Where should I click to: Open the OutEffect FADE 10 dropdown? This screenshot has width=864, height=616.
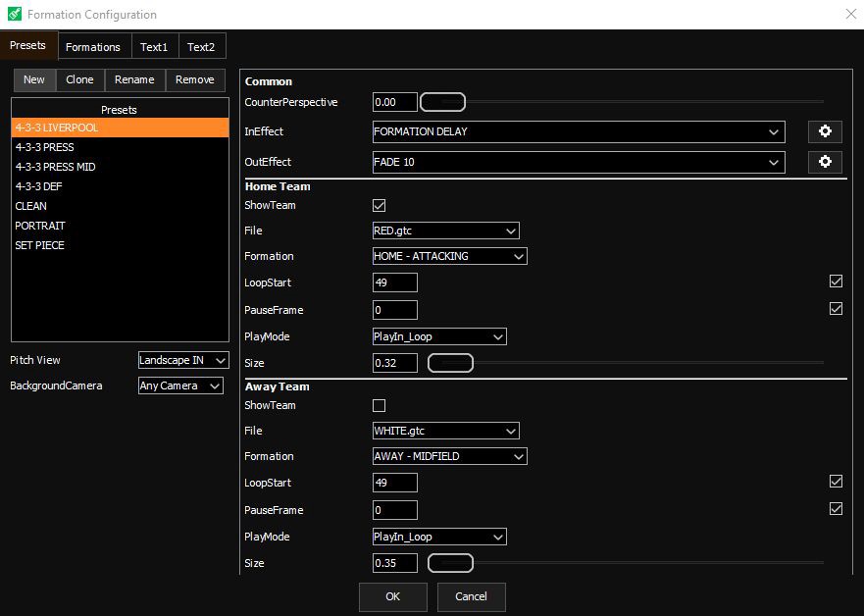pyautogui.click(x=579, y=162)
